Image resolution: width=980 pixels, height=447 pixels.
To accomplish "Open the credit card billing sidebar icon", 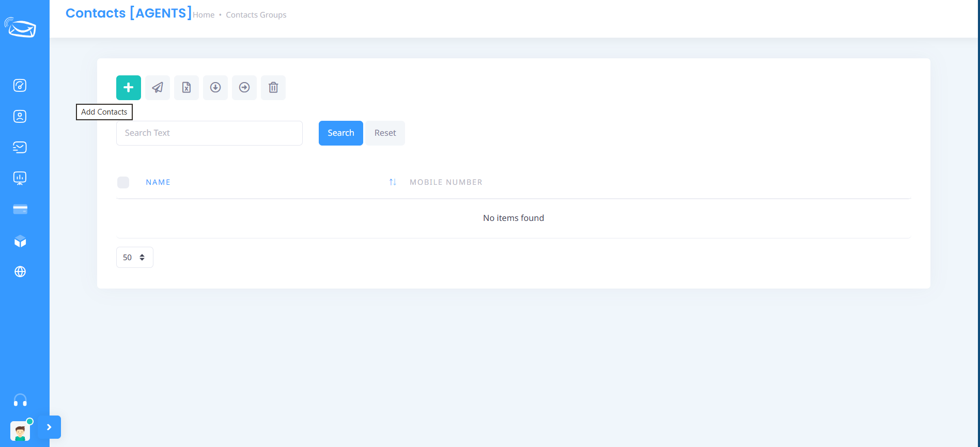I will (x=20, y=210).
